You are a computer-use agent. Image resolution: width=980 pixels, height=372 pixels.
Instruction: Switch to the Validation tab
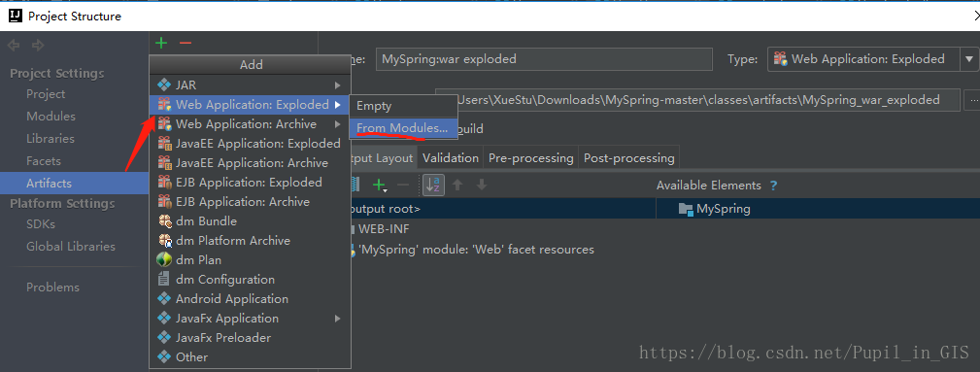click(x=451, y=158)
